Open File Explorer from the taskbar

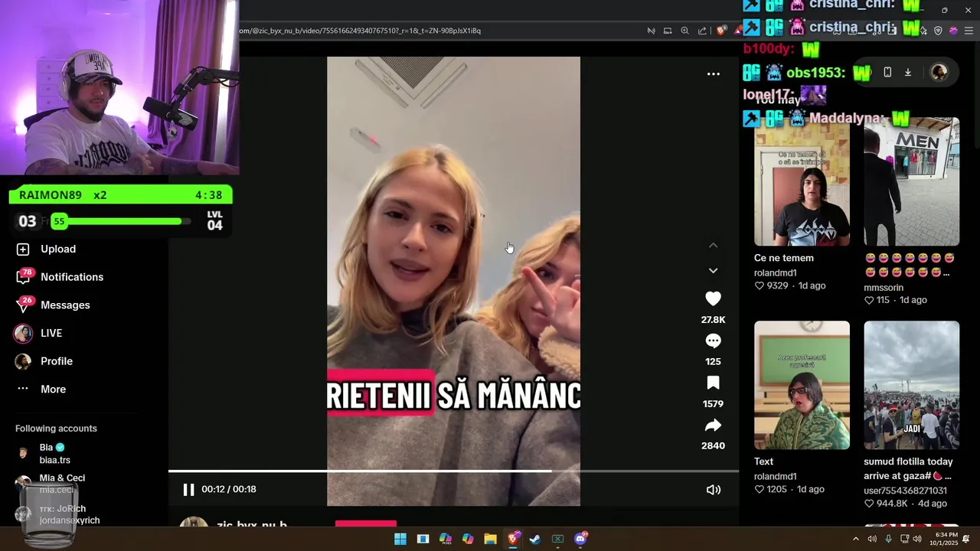click(x=490, y=539)
